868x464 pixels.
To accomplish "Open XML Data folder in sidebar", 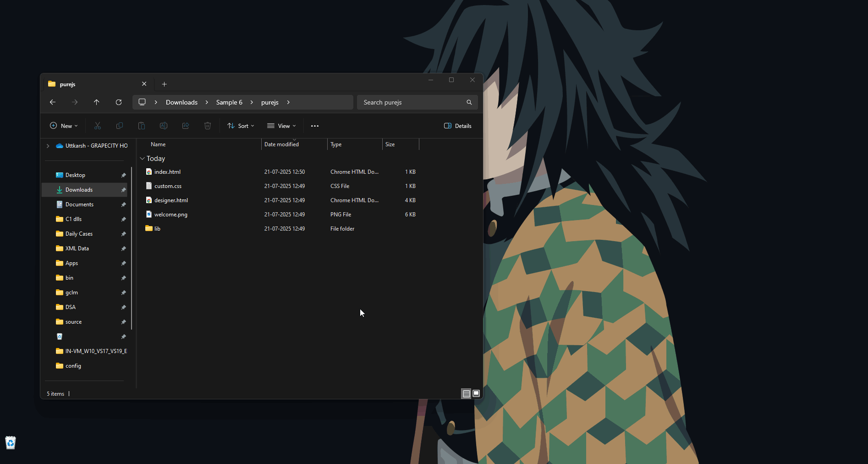I will pyautogui.click(x=84, y=249).
